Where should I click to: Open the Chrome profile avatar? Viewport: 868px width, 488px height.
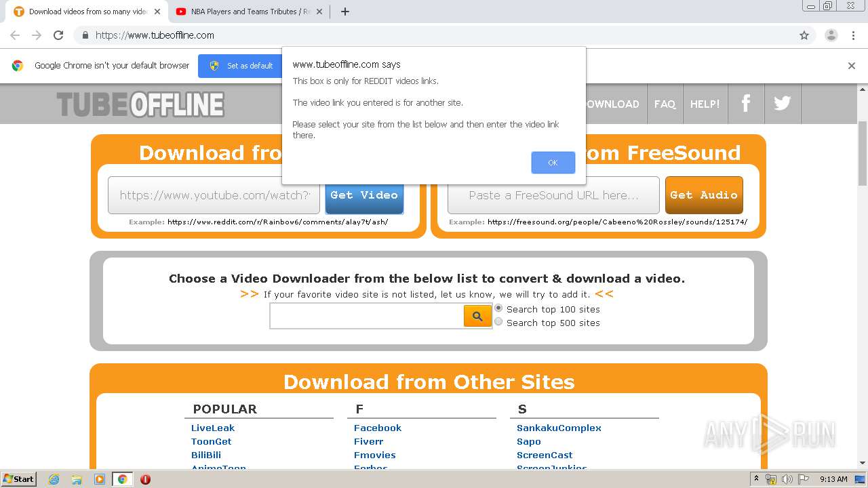point(831,35)
